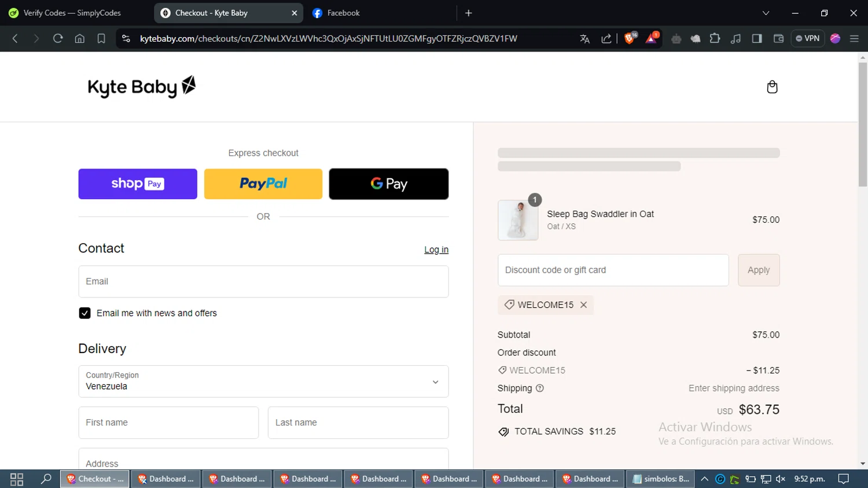This screenshot has height=488, width=868.
Task: Close the Checkout - Kyte Baby tab
Action: pyautogui.click(x=294, y=13)
